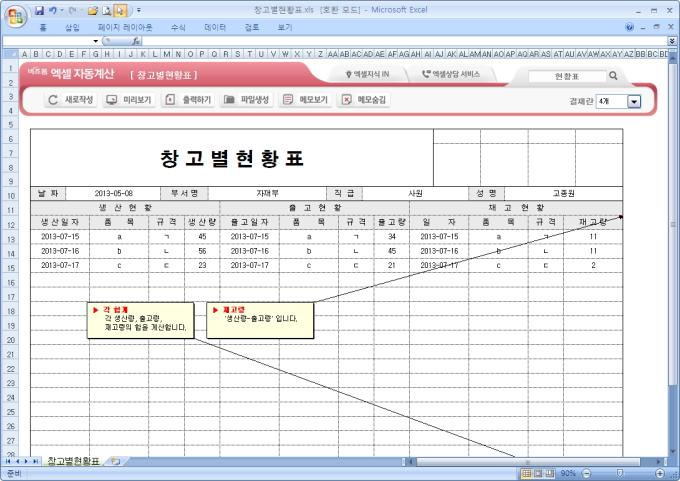Click the Open folder icon in quick access
Viewport: 680px width, 481px height.
click(92, 10)
